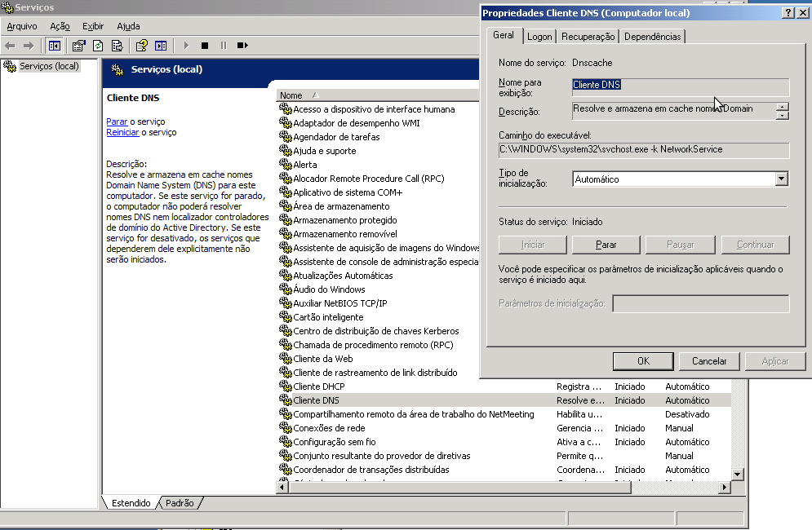Select Serviços (local) in the console tree
Screen dimensions: 812x530
point(49,66)
